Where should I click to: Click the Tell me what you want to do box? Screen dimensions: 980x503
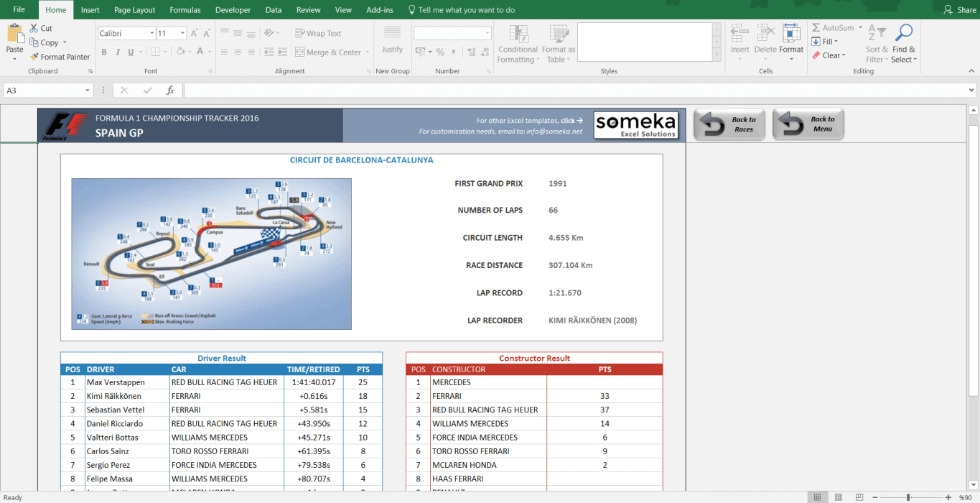pyautogui.click(x=462, y=10)
